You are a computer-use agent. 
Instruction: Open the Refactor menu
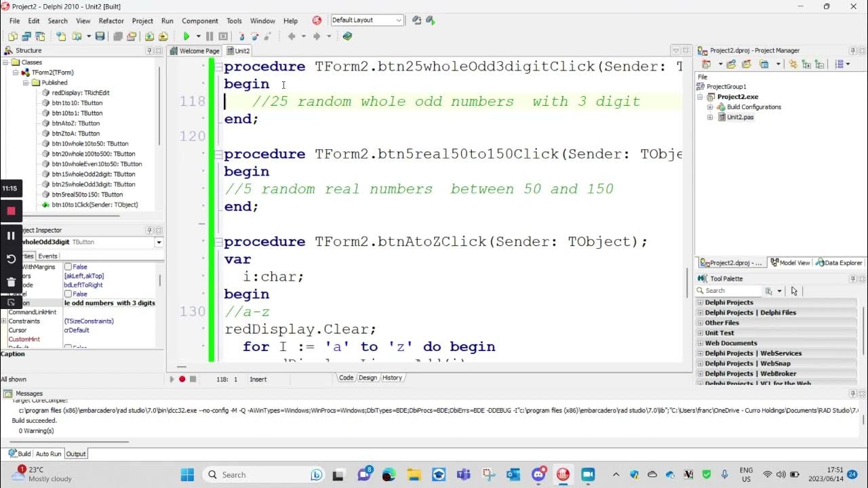[x=111, y=21]
